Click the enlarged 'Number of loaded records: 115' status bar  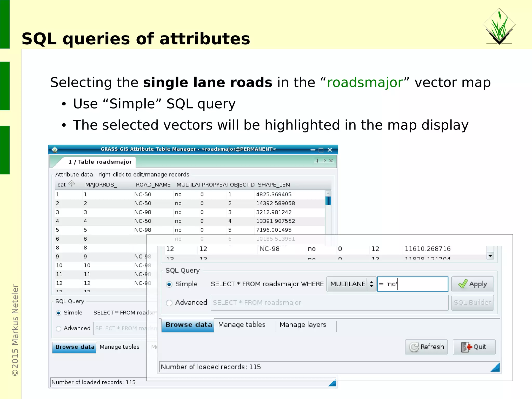point(329,367)
